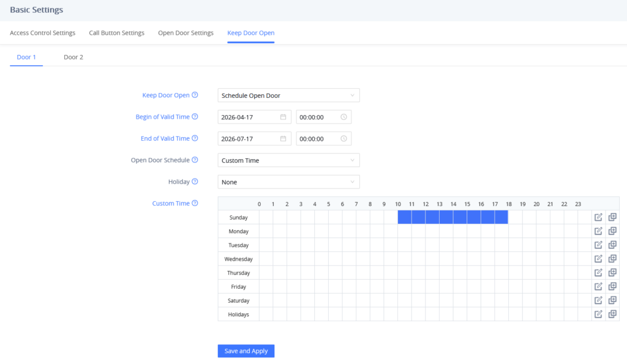The image size is (627, 364).
Task: Edit the Tuesday schedule row
Action: 598,245
